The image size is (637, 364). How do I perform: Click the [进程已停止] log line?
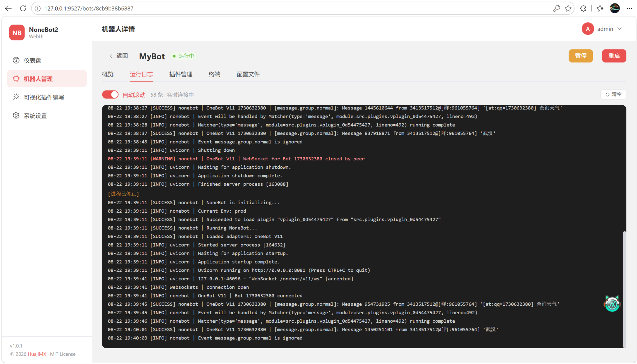(x=123, y=194)
